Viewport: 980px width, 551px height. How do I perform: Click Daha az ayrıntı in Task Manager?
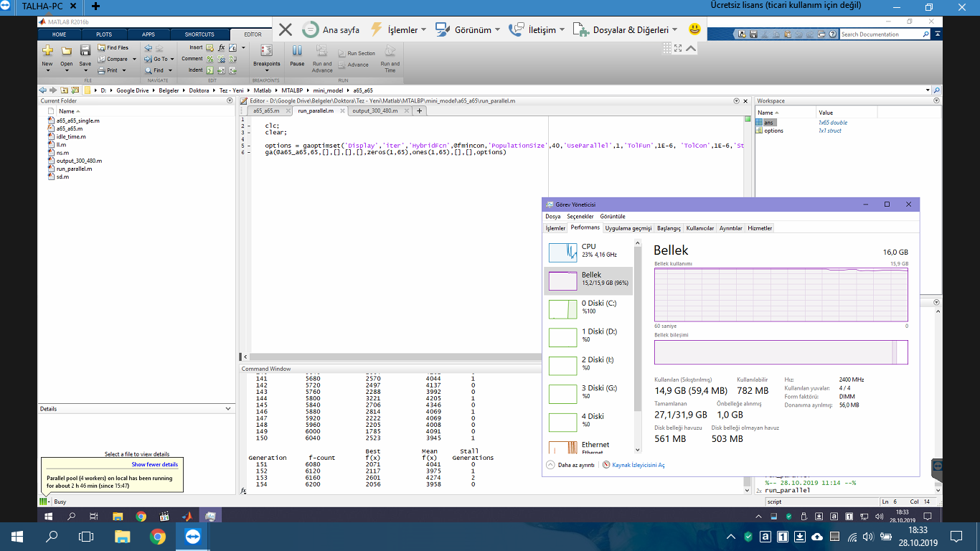[570, 465]
